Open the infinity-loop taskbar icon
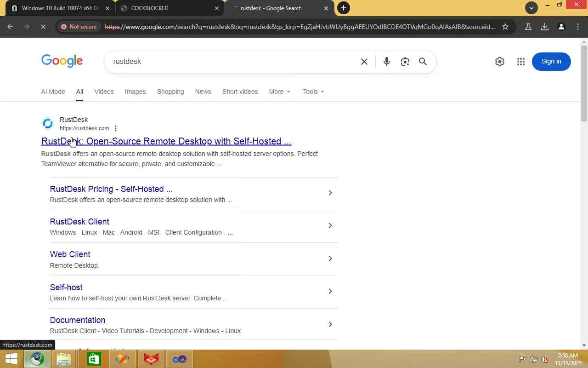 180,359
